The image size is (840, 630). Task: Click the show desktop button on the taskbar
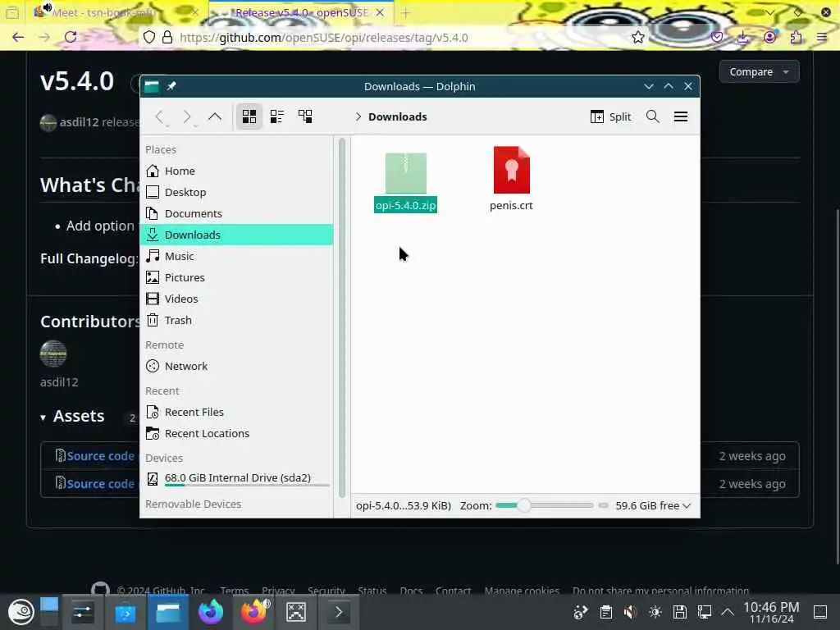pos(820,612)
